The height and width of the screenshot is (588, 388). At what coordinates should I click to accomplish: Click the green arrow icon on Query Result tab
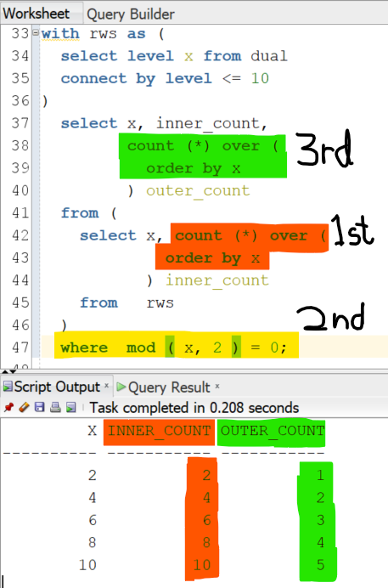click(121, 387)
